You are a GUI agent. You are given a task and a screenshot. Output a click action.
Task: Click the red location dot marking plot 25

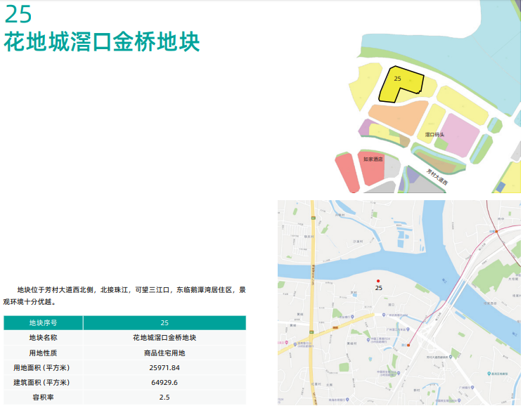[x=378, y=281]
